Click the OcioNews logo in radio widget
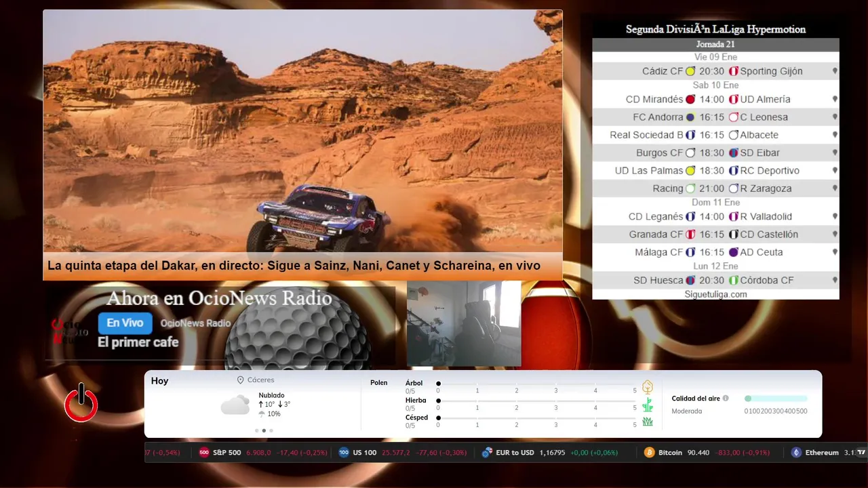868x488 pixels. pos(70,332)
